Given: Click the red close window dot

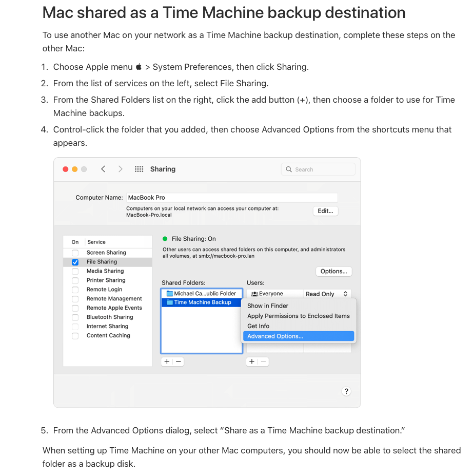Looking at the screenshot, I should click(x=66, y=169).
